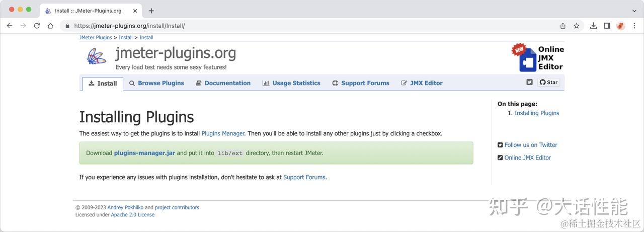Download plugins-manager.jar link
This screenshot has width=644, height=232.
tap(144, 153)
